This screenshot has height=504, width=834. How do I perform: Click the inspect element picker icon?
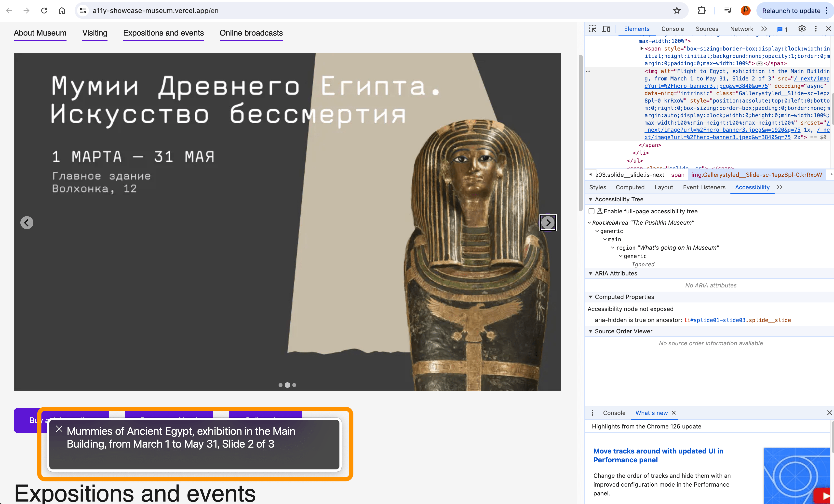pyautogui.click(x=592, y=29)
